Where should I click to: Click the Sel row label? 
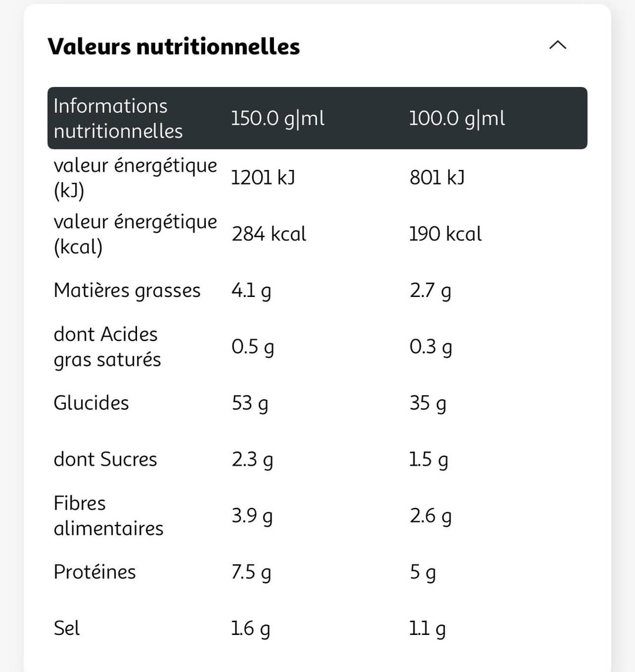[66, 628]
